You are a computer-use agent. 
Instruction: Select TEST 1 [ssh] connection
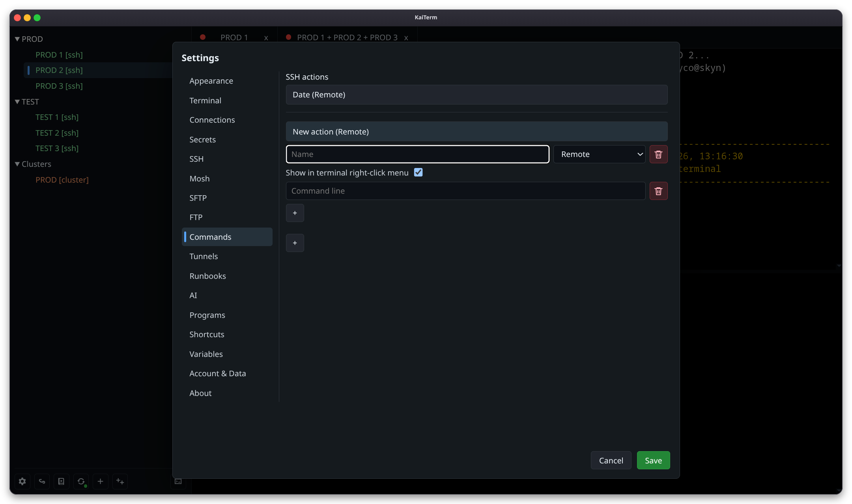pos(57,117)
